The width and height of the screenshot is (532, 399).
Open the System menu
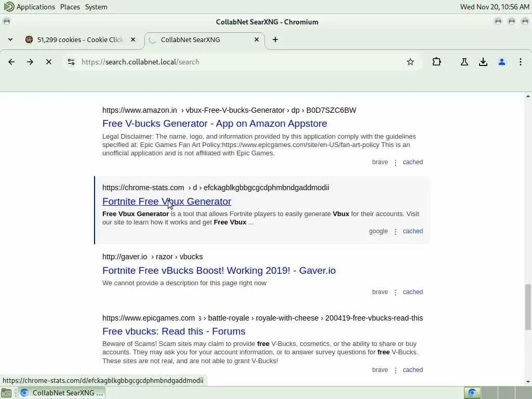(96, 7)
